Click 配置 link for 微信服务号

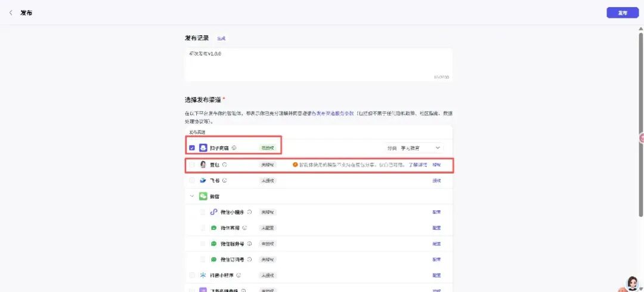[x=436, y=244]
